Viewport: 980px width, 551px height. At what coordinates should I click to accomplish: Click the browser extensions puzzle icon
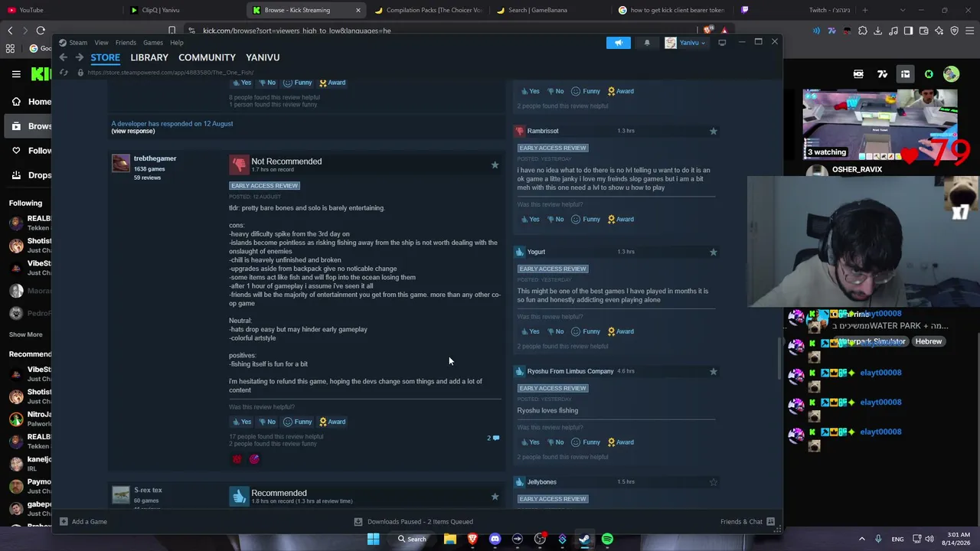863,31
